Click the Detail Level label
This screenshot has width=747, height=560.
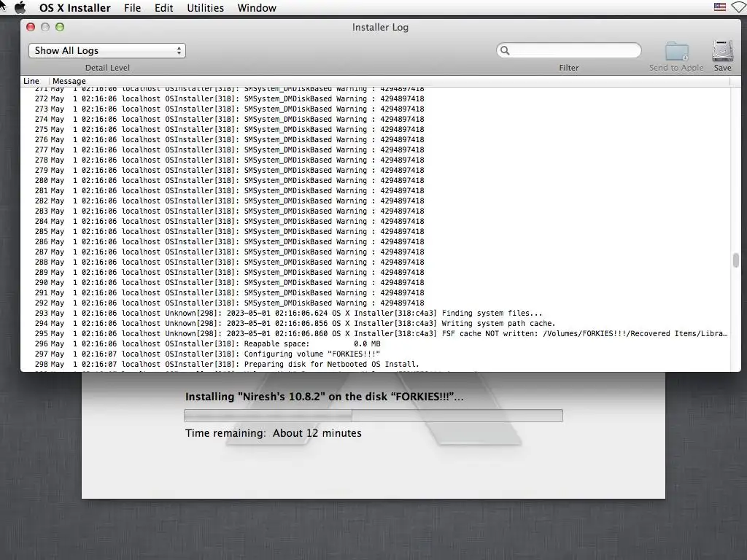(x=107, y=68)
